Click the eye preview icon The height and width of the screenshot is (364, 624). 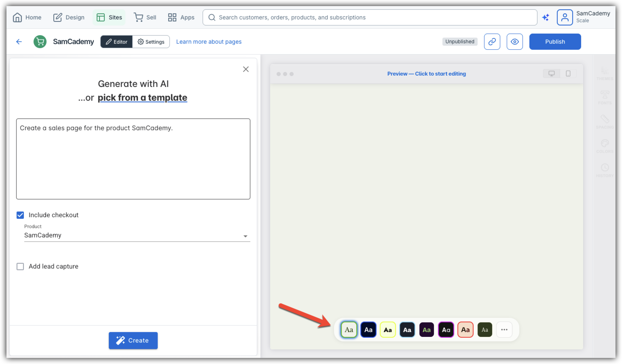click(514, 42)
